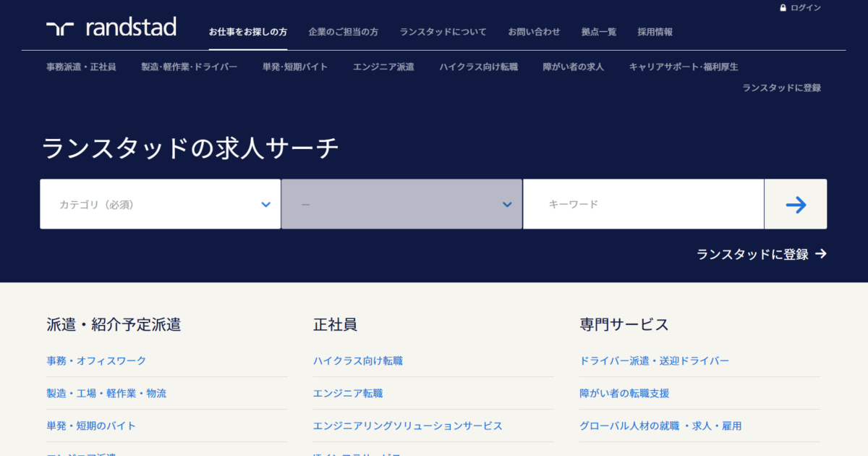Go to ランスタッドについて in navigation

click(x=443, y=32)
